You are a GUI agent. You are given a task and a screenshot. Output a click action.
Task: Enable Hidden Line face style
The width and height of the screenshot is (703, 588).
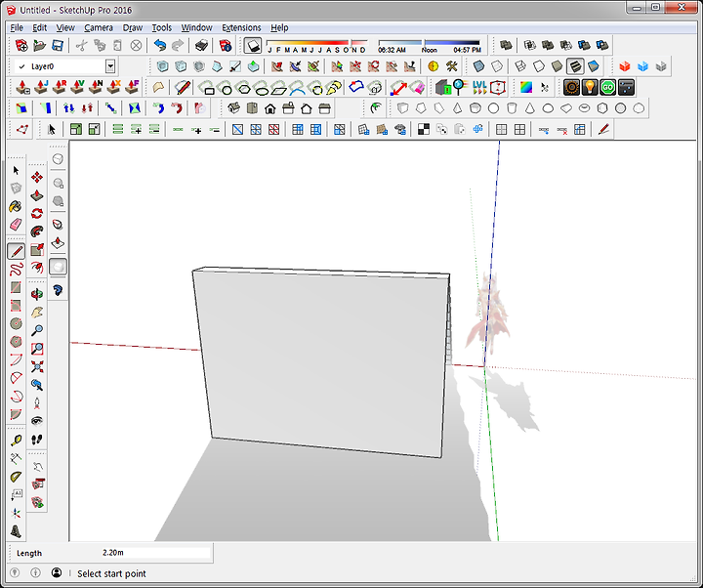coord(539,66)
